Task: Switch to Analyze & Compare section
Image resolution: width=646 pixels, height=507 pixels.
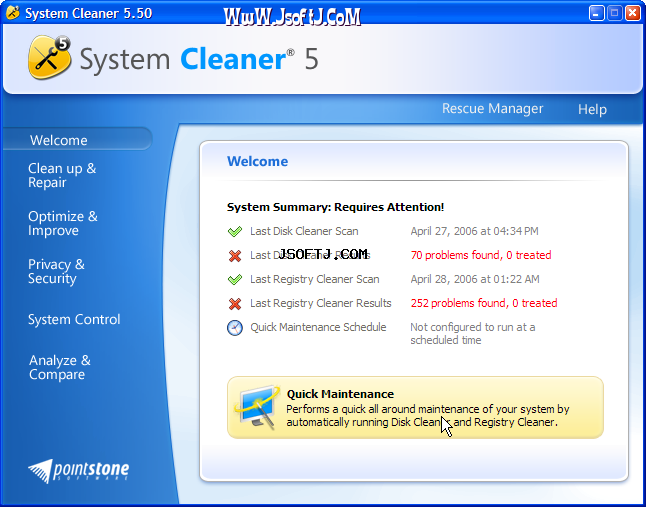Action: coord(60,367)
